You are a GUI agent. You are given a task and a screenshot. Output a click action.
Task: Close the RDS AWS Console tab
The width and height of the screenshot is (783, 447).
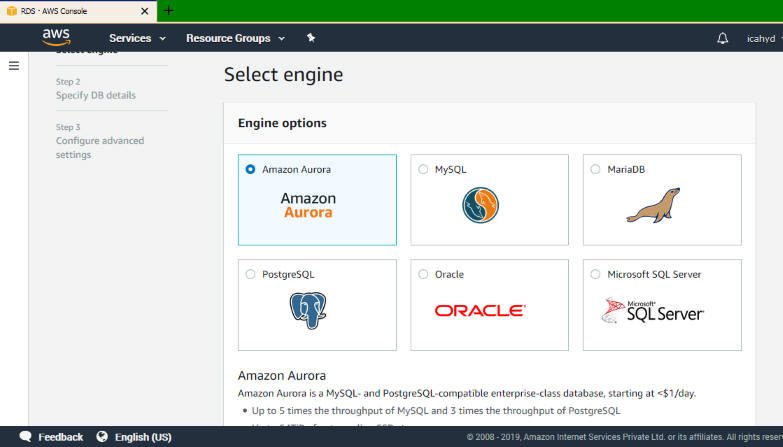(144, 11)
